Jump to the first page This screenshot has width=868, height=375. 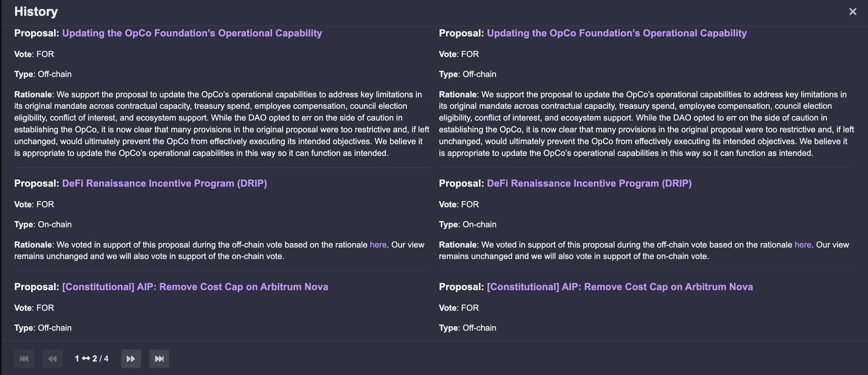click(x=24, y=359)
